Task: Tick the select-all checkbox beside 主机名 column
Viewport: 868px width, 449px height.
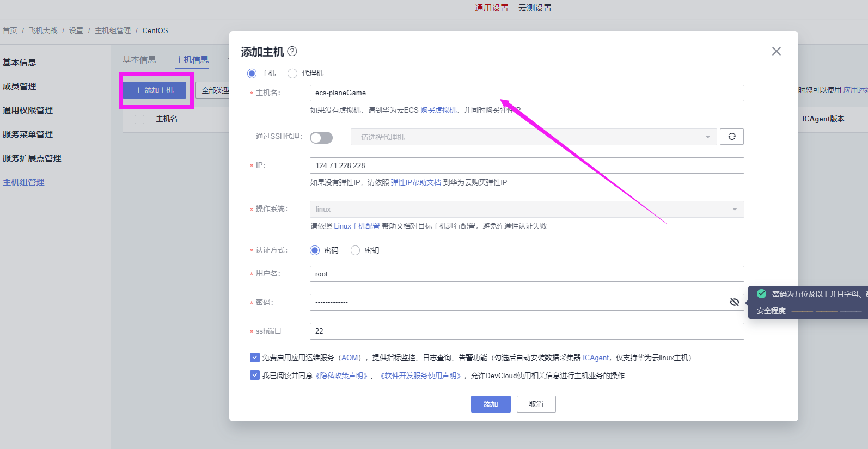Action: (139, 119)
